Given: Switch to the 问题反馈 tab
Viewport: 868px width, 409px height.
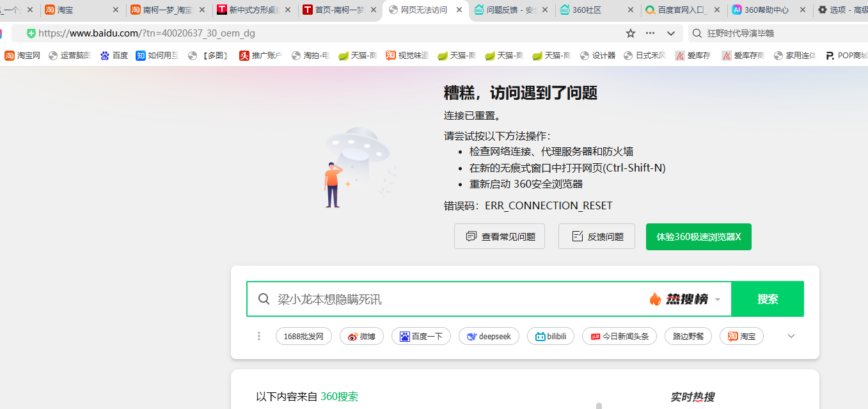Looking at the screenshot, I should point(511,10).
